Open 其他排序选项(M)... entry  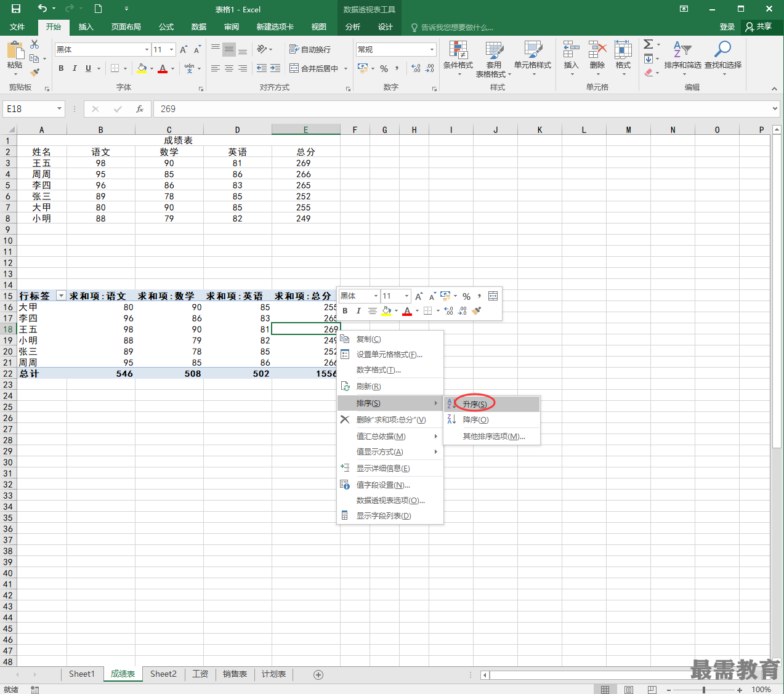pyautogui.click(x=491, y=437)
